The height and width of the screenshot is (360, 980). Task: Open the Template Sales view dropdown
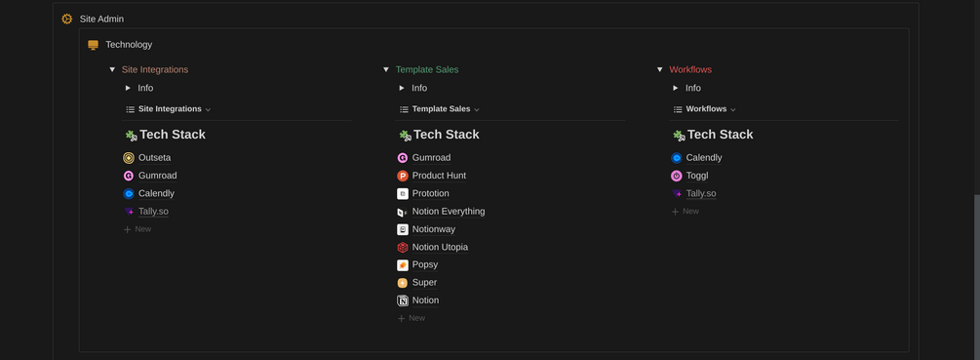pyautogui.click(x=440, y=109)
